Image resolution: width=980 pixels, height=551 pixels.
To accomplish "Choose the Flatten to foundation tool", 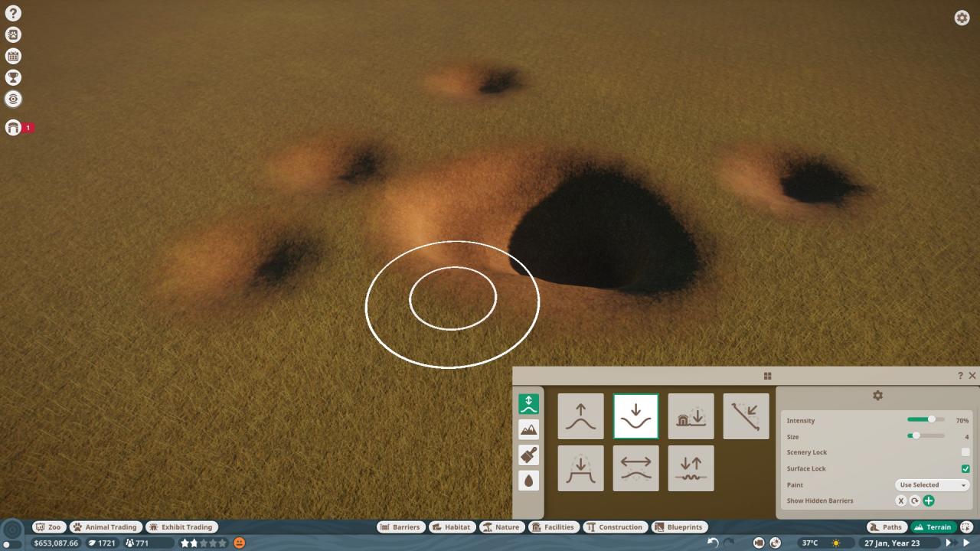I will (691, 416).
